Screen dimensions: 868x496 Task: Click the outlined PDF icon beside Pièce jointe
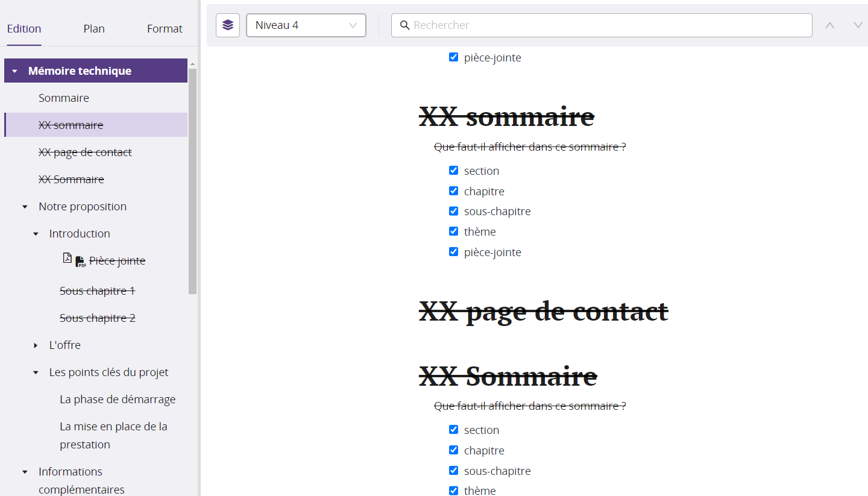pos(68,258)
